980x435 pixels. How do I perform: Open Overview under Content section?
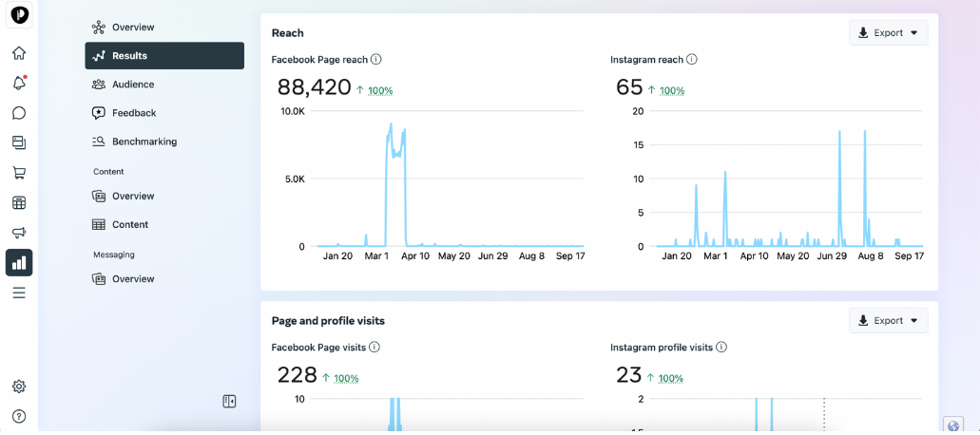pos(164,196)
